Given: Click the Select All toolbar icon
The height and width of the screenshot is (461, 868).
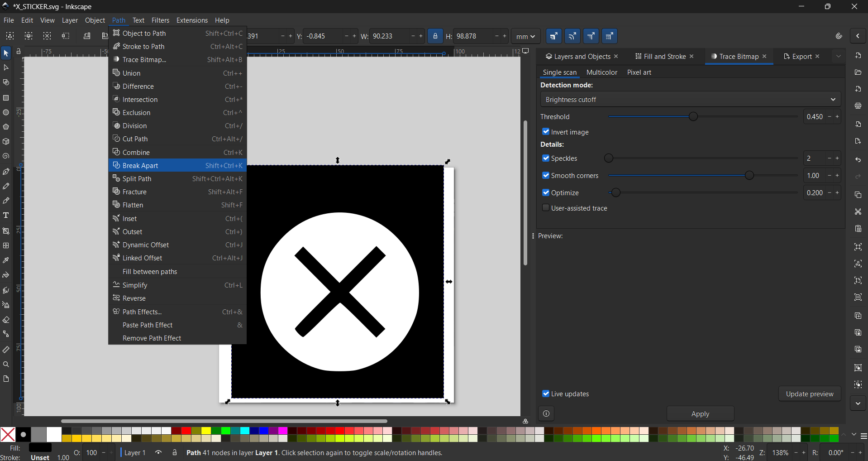Looking at the screenshot, I should pos(10,36).
